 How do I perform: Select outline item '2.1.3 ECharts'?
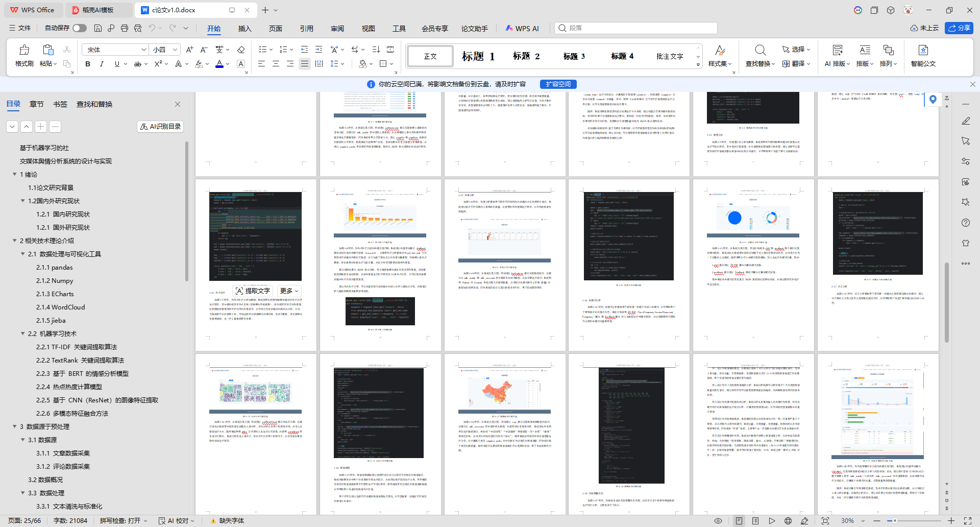click(x=55, y=294)
